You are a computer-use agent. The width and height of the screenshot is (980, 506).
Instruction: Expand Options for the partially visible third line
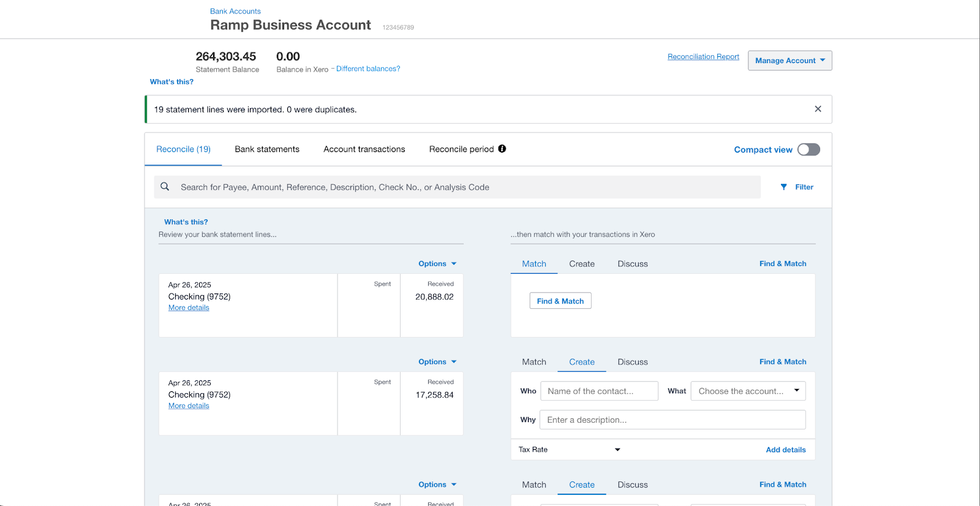[437, 485]
